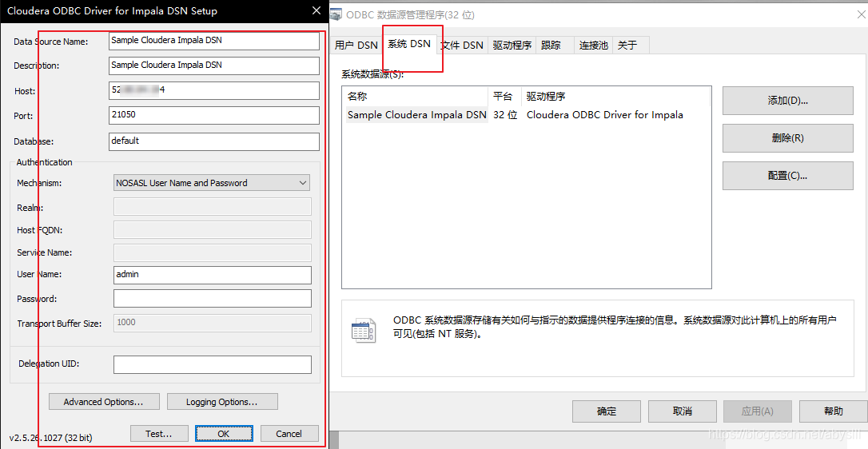Click the 应用(A) button
This screenshot has height=449, width=868.
tap(758, 411)
